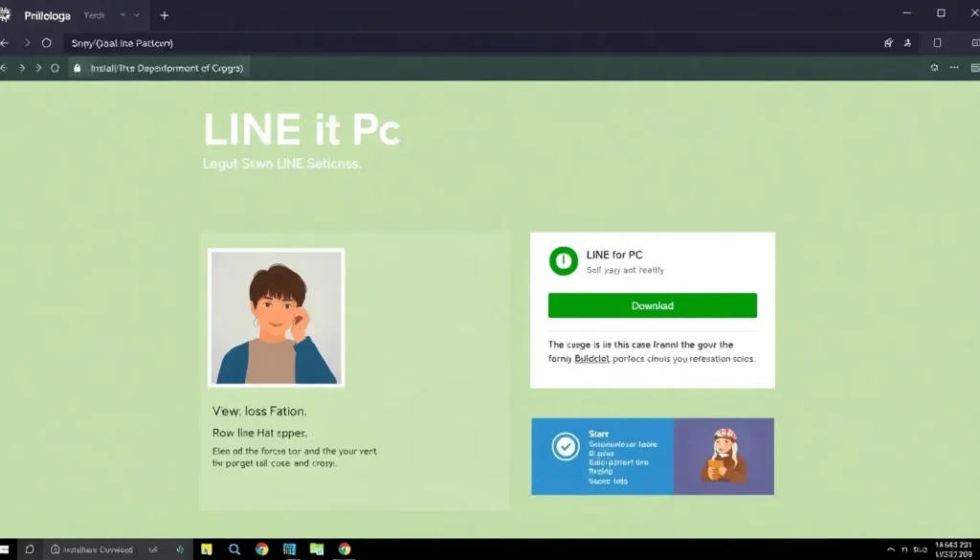Click the padlock icon in the green address bar
This screenshot has height=560, width=980.
coord(78,68)
